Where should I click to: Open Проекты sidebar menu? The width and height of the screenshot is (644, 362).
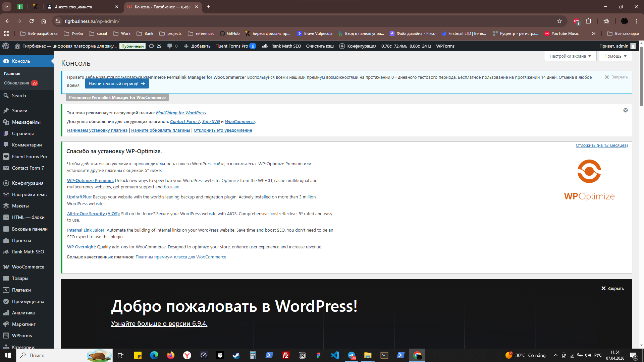27,240
